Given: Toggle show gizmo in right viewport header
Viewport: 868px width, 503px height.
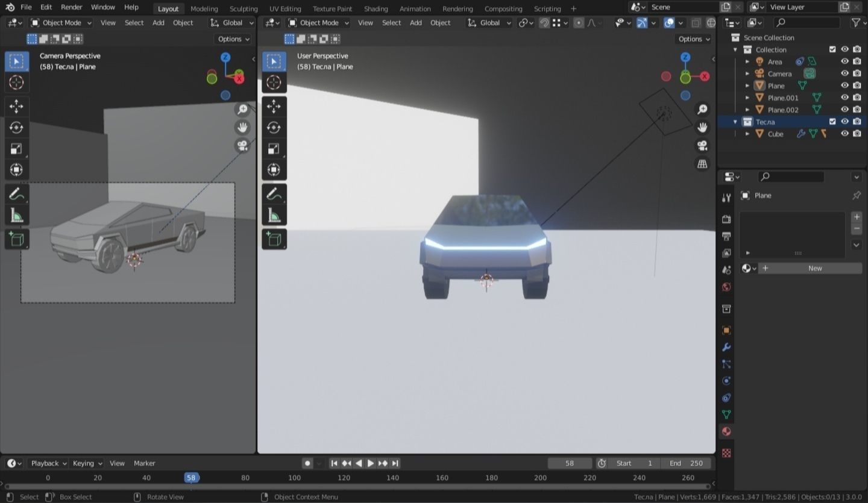Looking at the screenshot, I should (642, 23).
